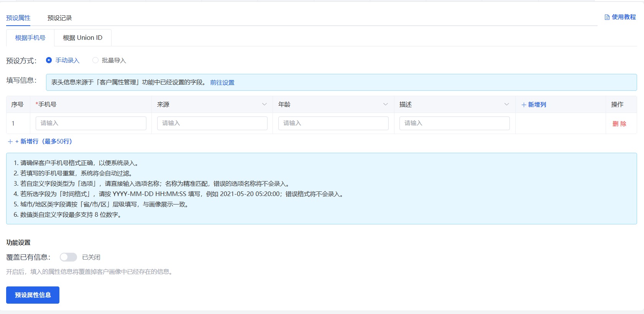
Task: Click the note about 时间格式 YYYY-MM-DD
Action: point(179,194)
